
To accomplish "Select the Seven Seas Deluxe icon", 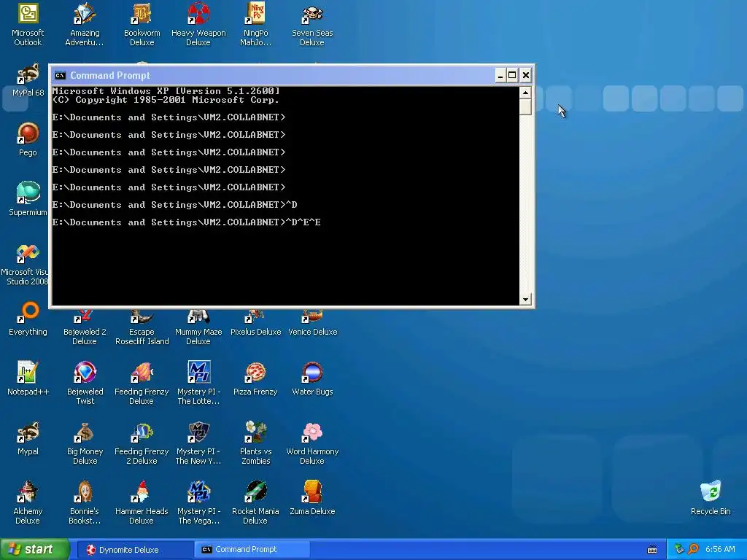I will pyautogui.click(x=312, y=25).
